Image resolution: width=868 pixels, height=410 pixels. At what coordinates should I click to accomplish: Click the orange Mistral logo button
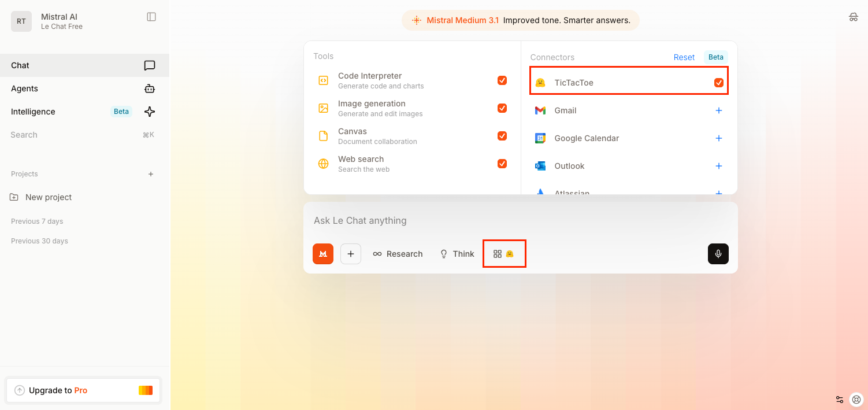(323, 254)
